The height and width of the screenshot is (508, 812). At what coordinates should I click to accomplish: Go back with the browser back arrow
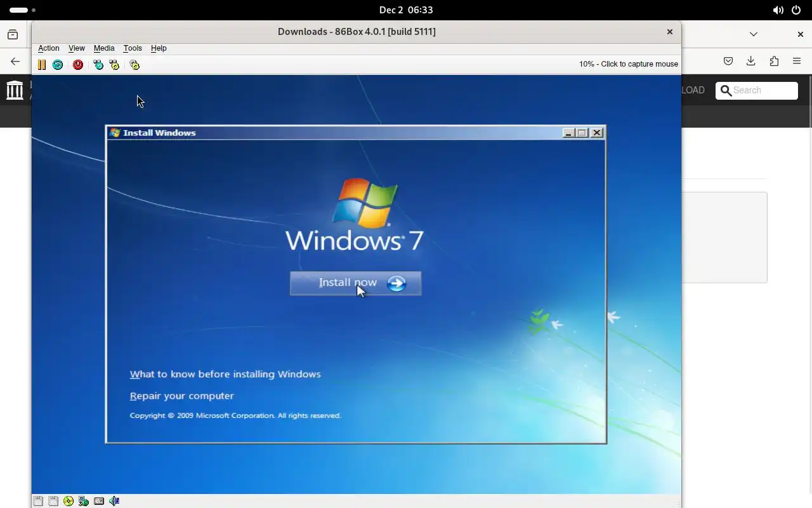point(15,62)
